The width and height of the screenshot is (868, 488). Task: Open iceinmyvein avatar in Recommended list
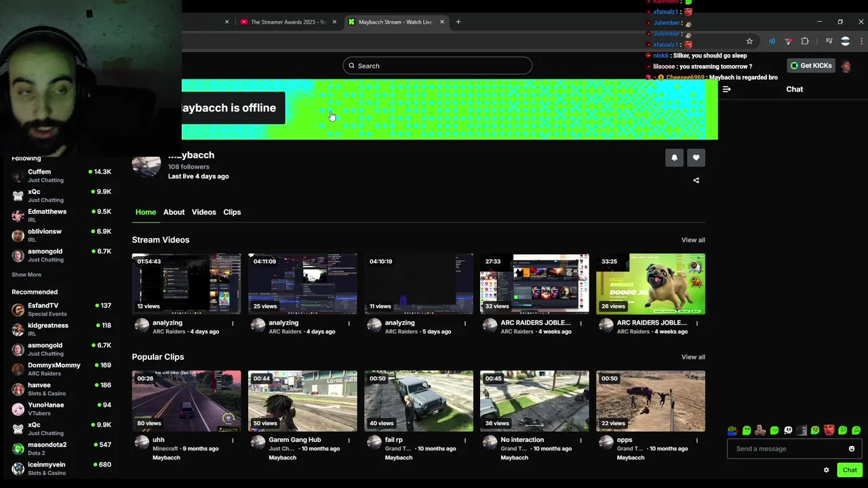click(18, 468)
